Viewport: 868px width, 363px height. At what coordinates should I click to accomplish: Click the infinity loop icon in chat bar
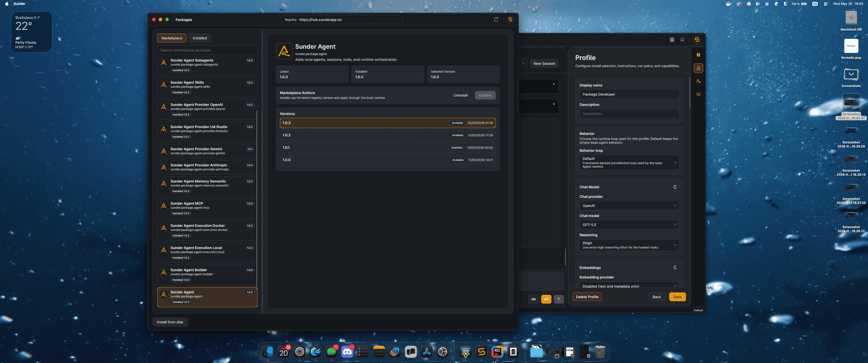[x=533, y=299]
